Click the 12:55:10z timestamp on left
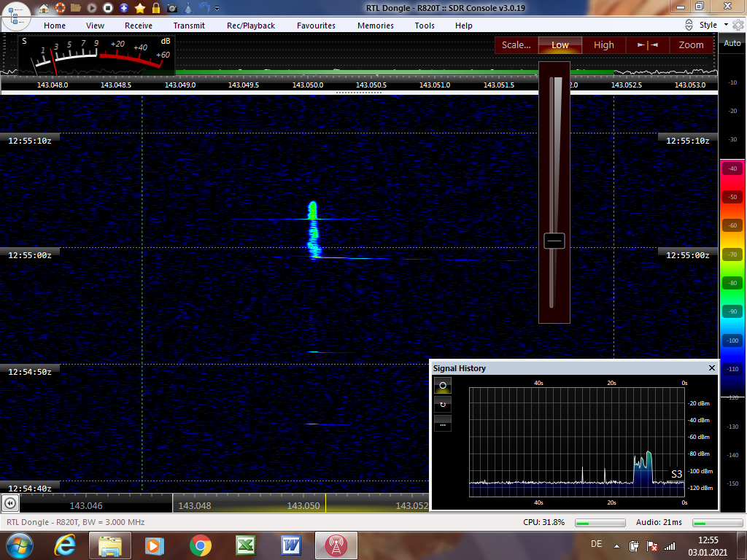This screenshot has height=560, width=747. click(29, 141)
